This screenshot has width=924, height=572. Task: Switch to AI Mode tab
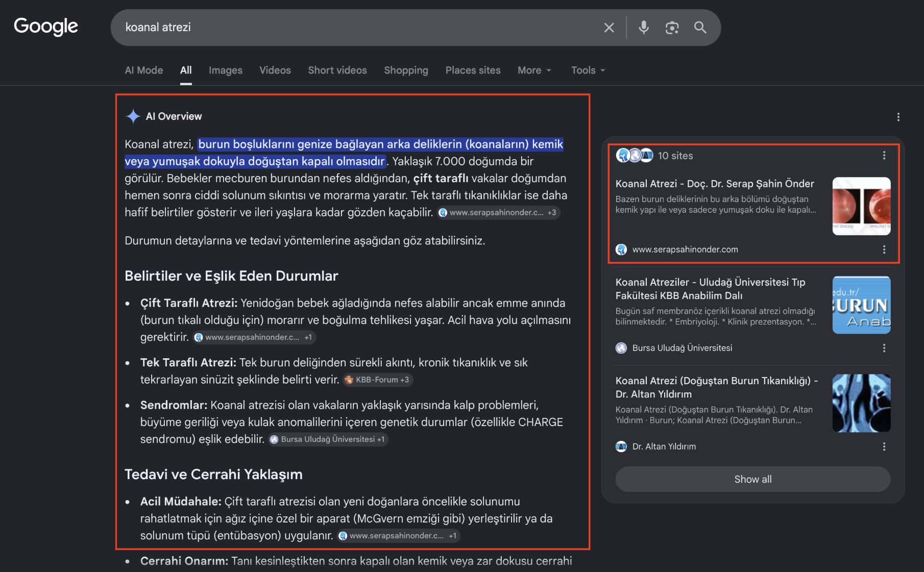coord(144,70)
